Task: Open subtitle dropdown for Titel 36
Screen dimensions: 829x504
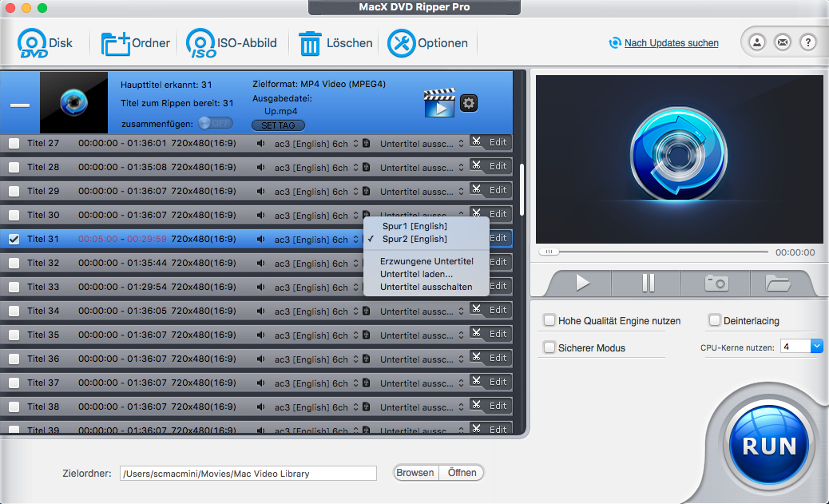Action: pos(422,359)
